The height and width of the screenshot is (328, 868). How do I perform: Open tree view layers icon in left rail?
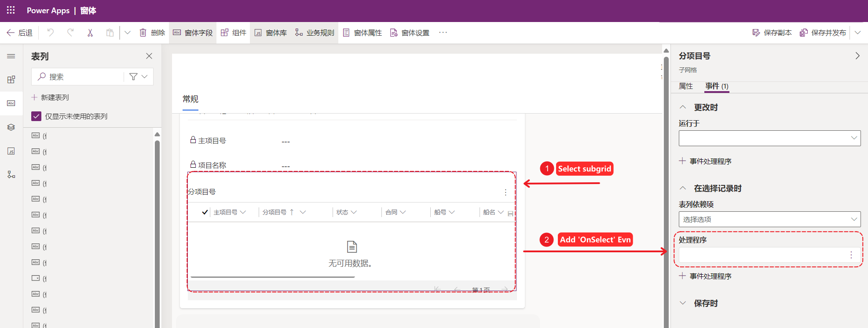(11, 127)
